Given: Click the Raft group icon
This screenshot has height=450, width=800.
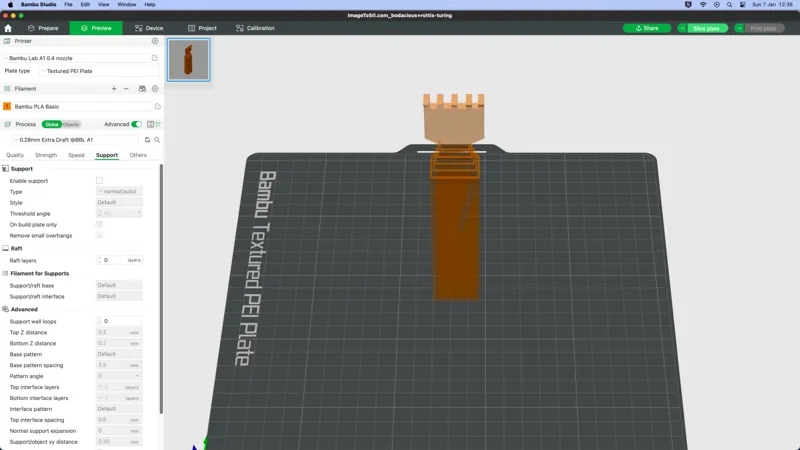Looking at the screenshot, I should coord(6,248).
